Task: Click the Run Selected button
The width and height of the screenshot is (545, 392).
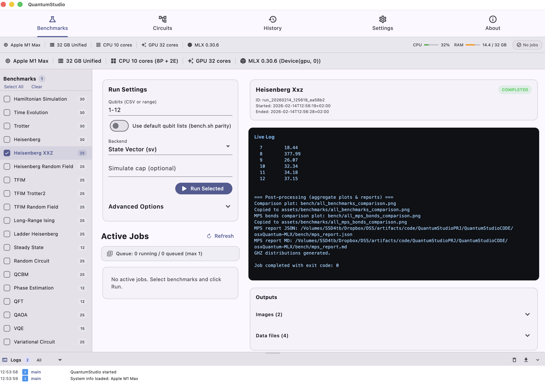Action: click(x=204, y=188)
